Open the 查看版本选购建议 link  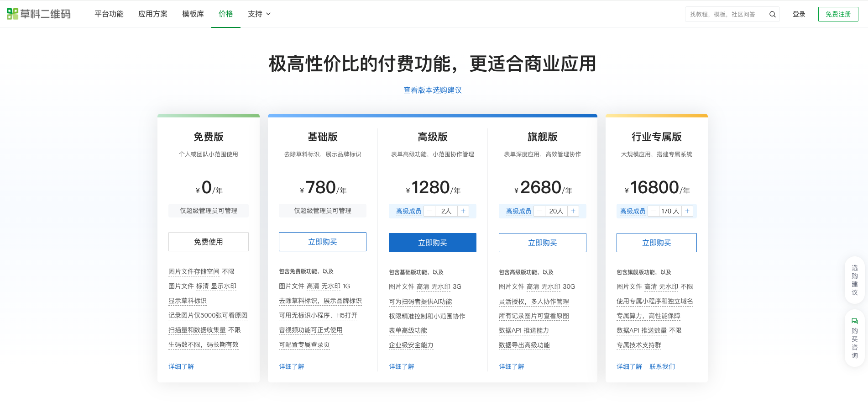[433, 90]
